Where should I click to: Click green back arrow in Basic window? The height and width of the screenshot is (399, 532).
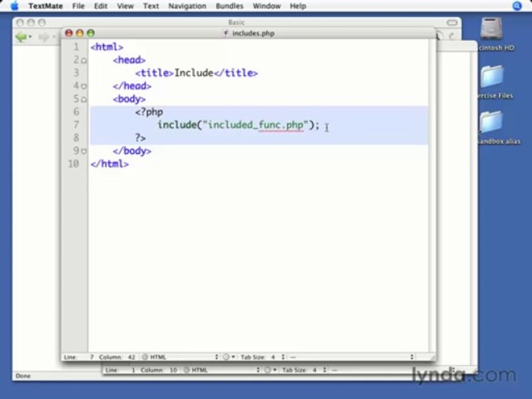(x=22, y=37)
